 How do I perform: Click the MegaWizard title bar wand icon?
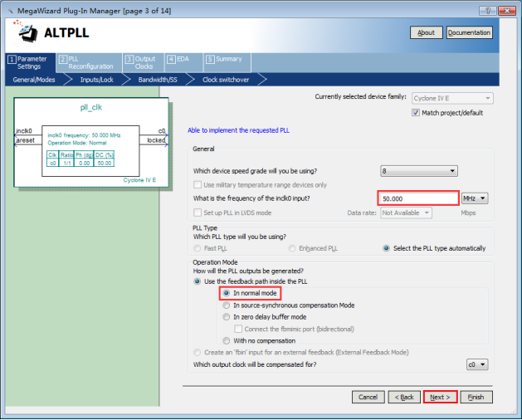10,11
